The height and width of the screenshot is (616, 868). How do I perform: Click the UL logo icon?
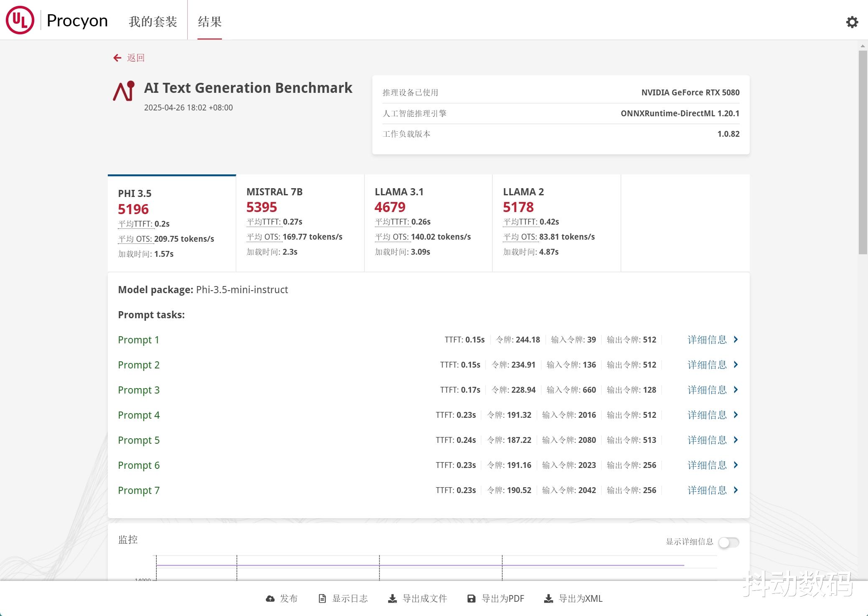click(x=20, y=20)
